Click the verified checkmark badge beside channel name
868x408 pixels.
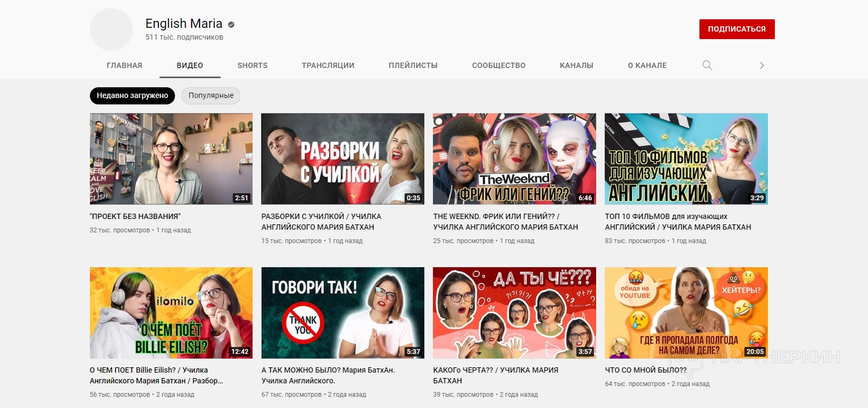[231, 25]
